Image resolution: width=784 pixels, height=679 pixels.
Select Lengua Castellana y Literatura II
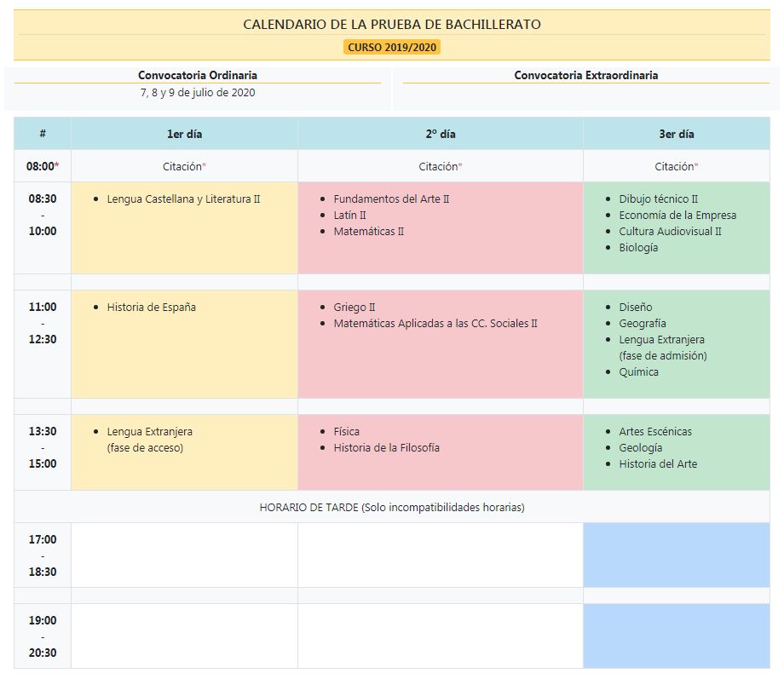coord(183,199)
